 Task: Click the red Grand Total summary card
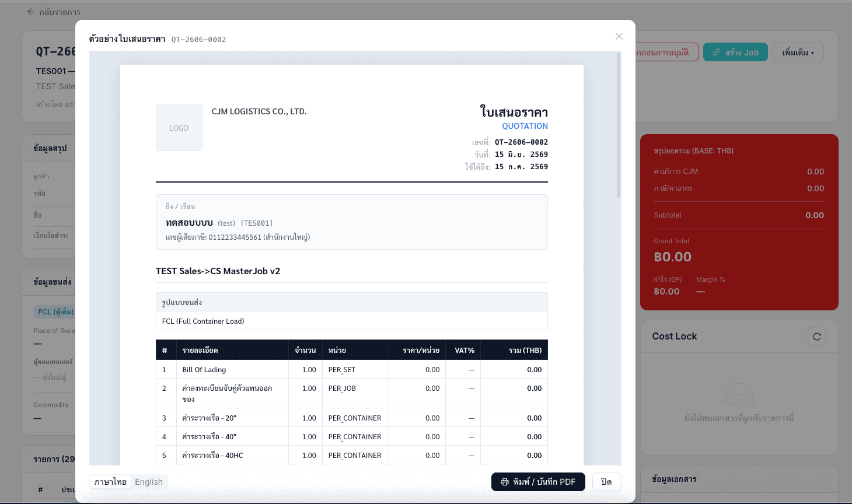739,222
